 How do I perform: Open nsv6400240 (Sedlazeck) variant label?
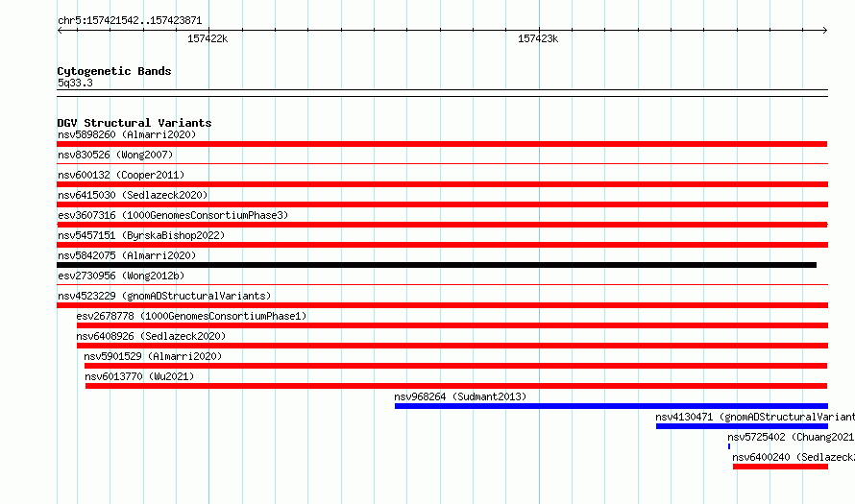(794, 457)
